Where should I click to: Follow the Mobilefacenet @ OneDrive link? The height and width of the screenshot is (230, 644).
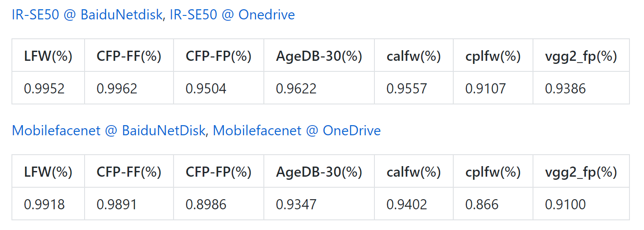coord(297,130)
